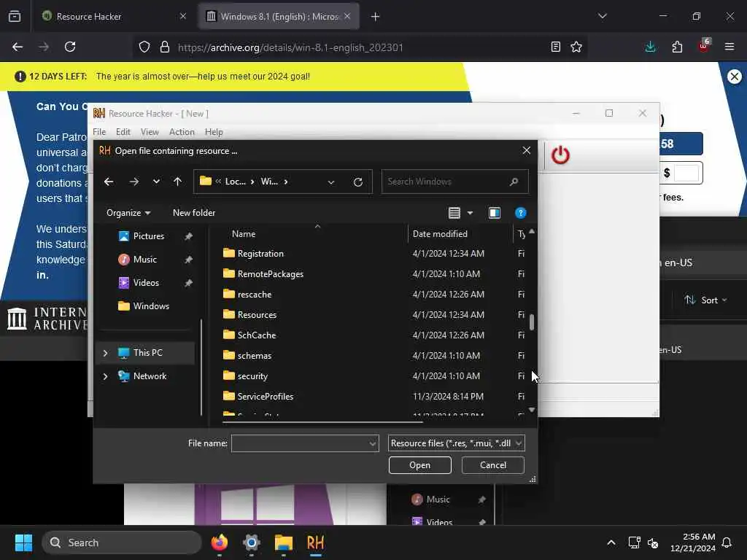Select Pictures in the navigation pane
The height and width of the screenshot is (560, 747).
(148, 236)
